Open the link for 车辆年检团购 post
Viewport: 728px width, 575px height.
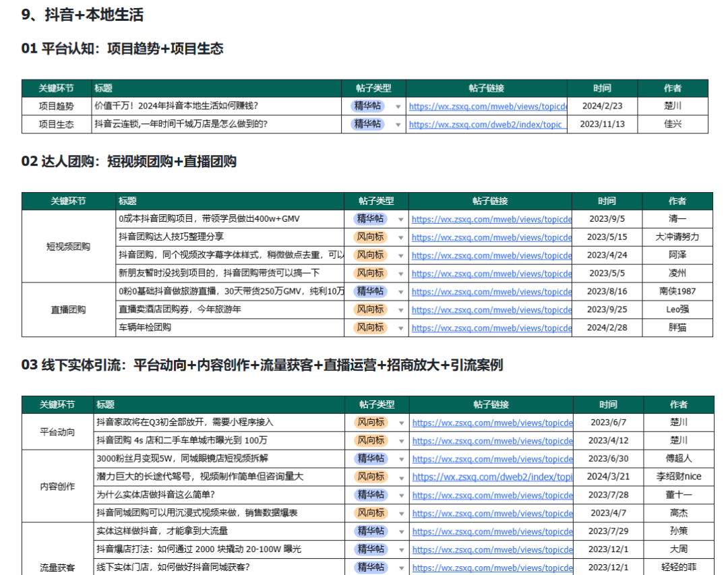coord(491,328)
